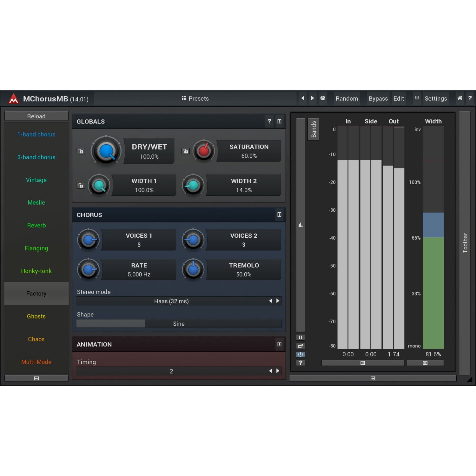The image size is (476, 476).
Task: Select the Vintage preset
Action: tap(36, 180)
